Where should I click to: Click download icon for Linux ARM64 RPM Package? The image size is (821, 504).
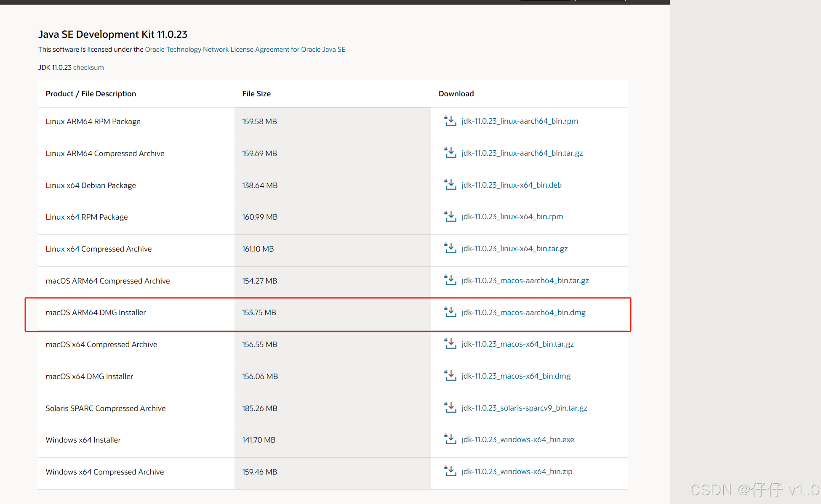[x=450, y=121]
